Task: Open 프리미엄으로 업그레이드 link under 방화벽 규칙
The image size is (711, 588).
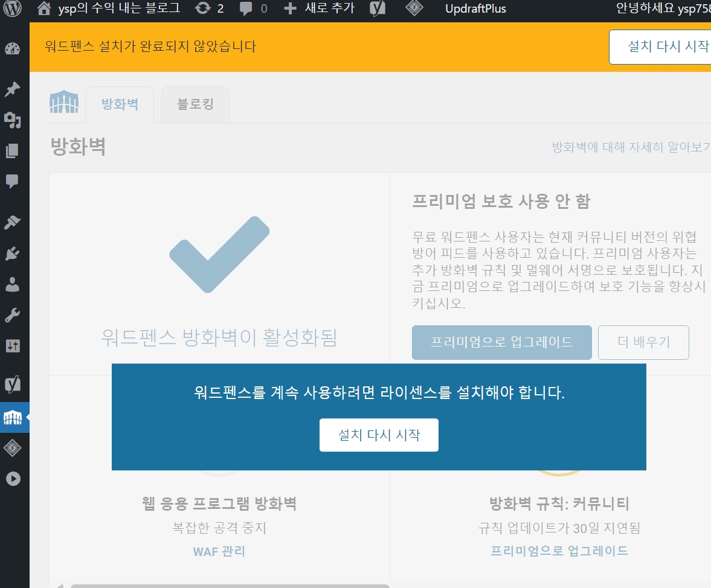Action: pyautogui.click(x=559, y=551)
